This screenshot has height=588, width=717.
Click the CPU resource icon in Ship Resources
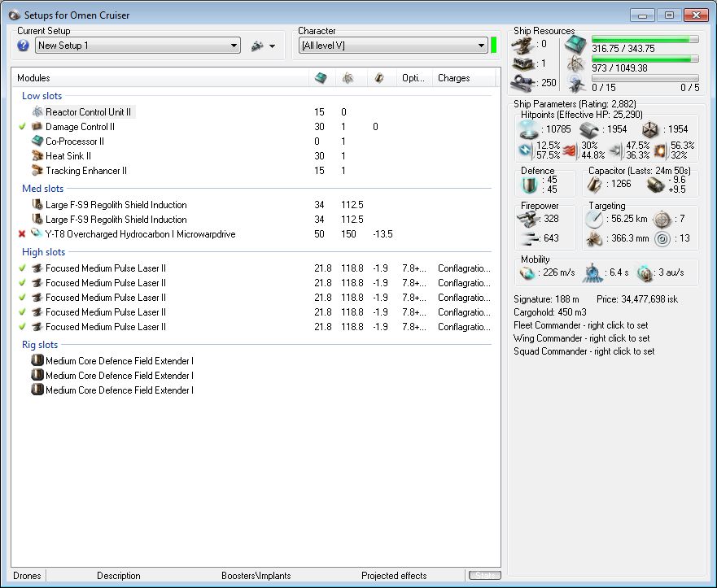pyautogui.click(x=575, y=44)
